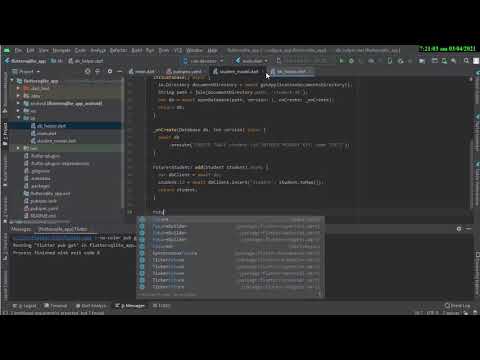Switch to pubspec.yaml editor tab
480x360 pixels.
coord(185,71)
